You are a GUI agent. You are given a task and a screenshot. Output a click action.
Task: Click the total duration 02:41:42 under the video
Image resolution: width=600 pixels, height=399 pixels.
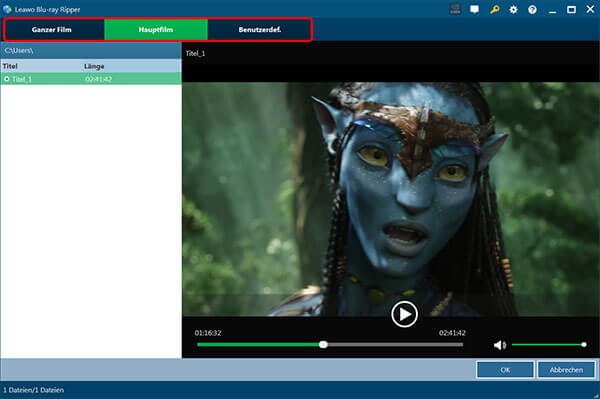(452, 333)
